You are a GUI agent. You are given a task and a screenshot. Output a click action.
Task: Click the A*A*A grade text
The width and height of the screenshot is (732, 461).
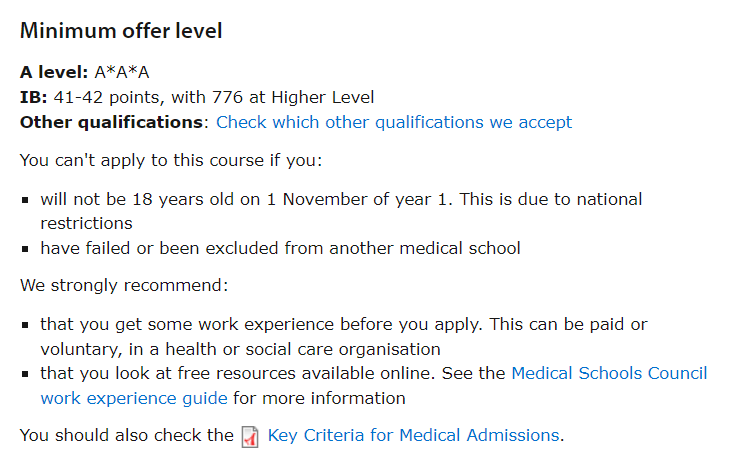pos(122,72)
